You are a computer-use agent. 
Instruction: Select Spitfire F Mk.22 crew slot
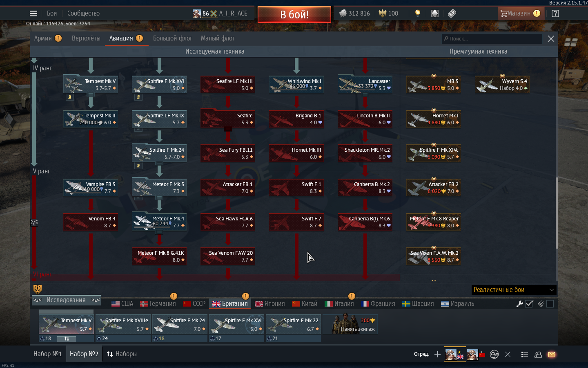pyautogui.click(x=293, y=325)
